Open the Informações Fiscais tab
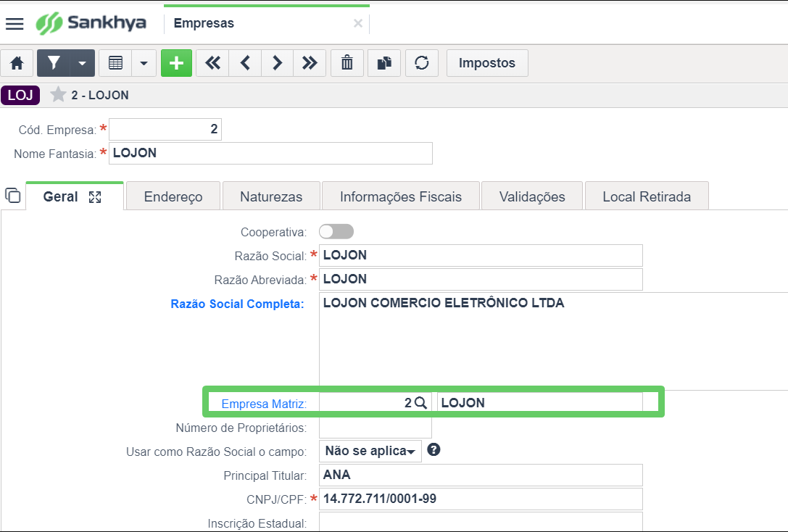Screen dimensions: 788x532 pyautogui.click(x=401, y=196)
